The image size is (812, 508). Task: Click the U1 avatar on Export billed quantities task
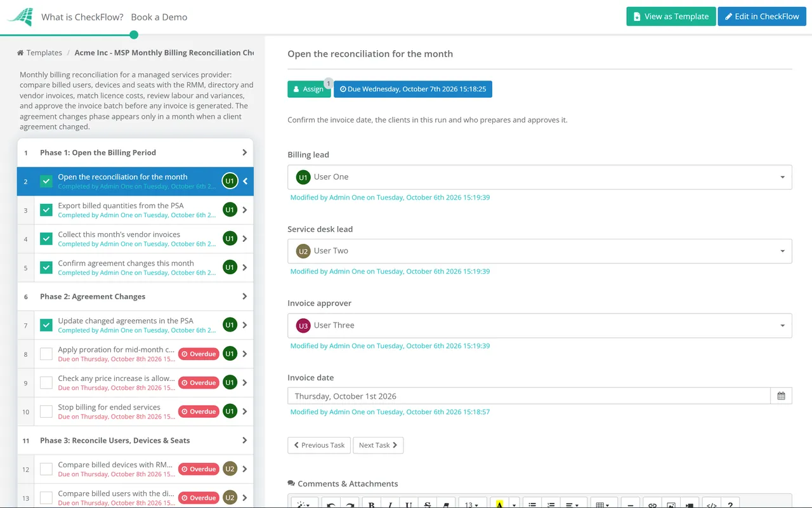click(x=230, y=210)
